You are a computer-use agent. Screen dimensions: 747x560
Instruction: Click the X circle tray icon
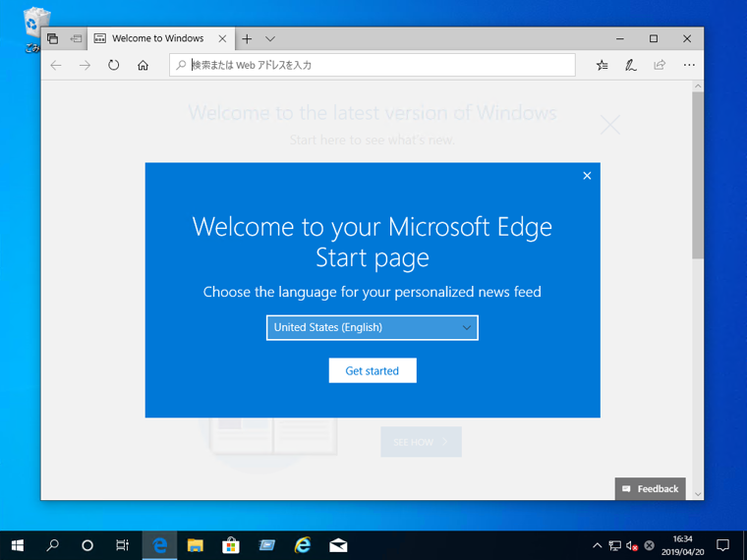(649, 545)
